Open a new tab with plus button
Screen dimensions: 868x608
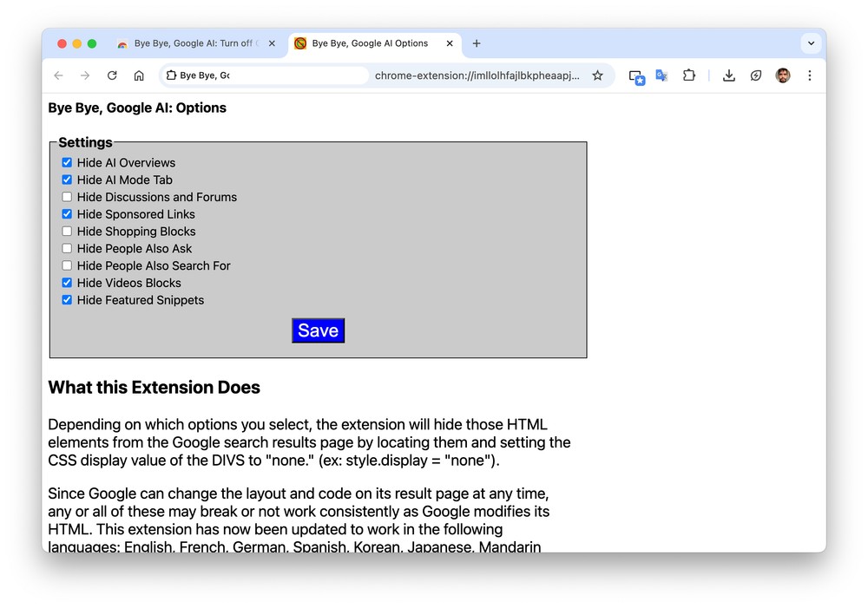477,43
